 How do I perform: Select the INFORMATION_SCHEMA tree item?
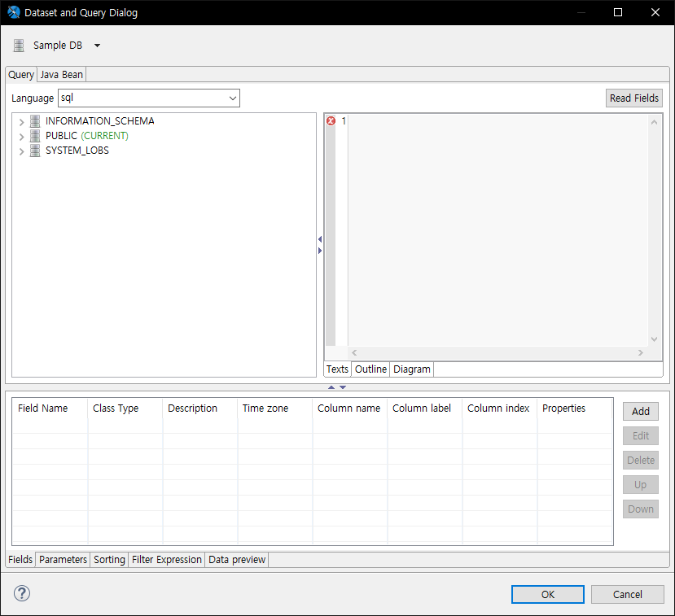[100, 121]
